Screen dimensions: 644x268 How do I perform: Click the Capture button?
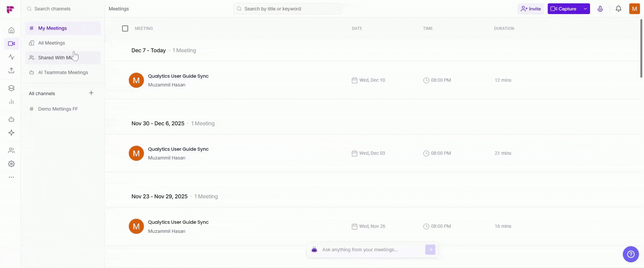564,9
